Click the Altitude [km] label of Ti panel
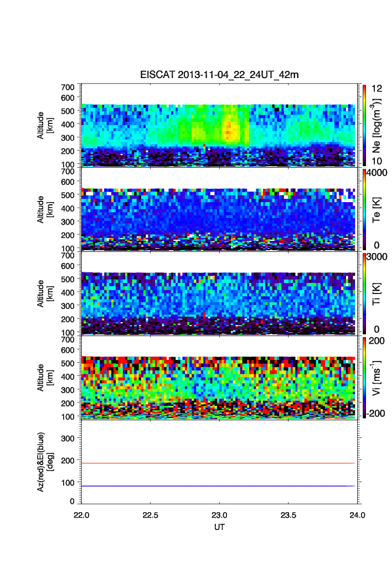This screenshot has height=588, width=392. tap(45, 293)
